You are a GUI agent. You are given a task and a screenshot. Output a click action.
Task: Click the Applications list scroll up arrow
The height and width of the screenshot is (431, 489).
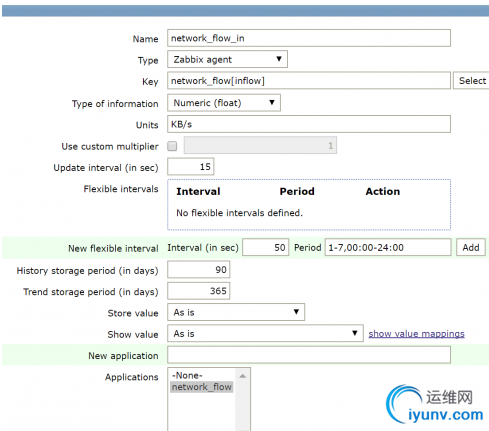(242, 376)
